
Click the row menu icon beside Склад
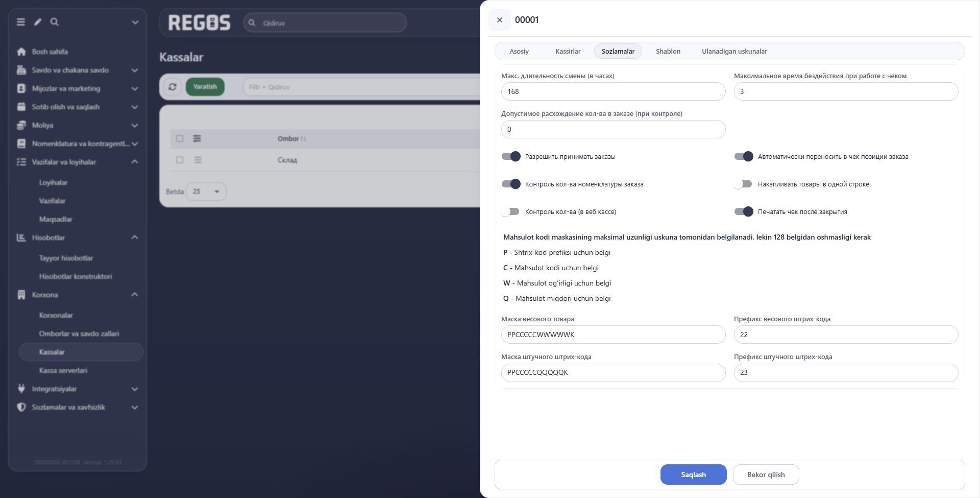(x=198, y=160)
